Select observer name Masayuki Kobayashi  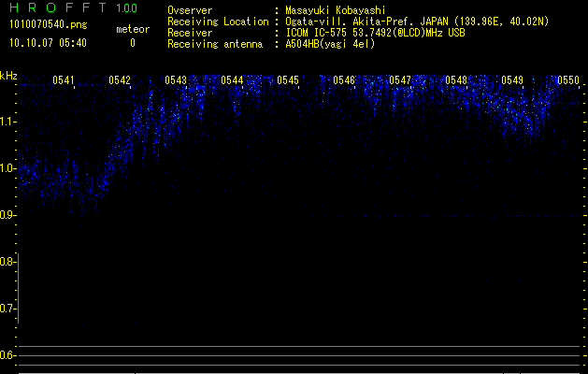tap(336, 10)
